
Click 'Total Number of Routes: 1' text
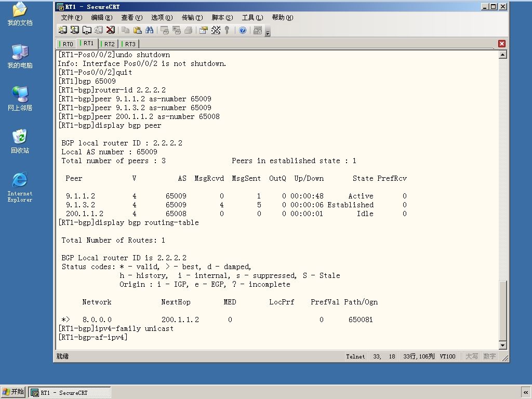(x=113, y=240)
